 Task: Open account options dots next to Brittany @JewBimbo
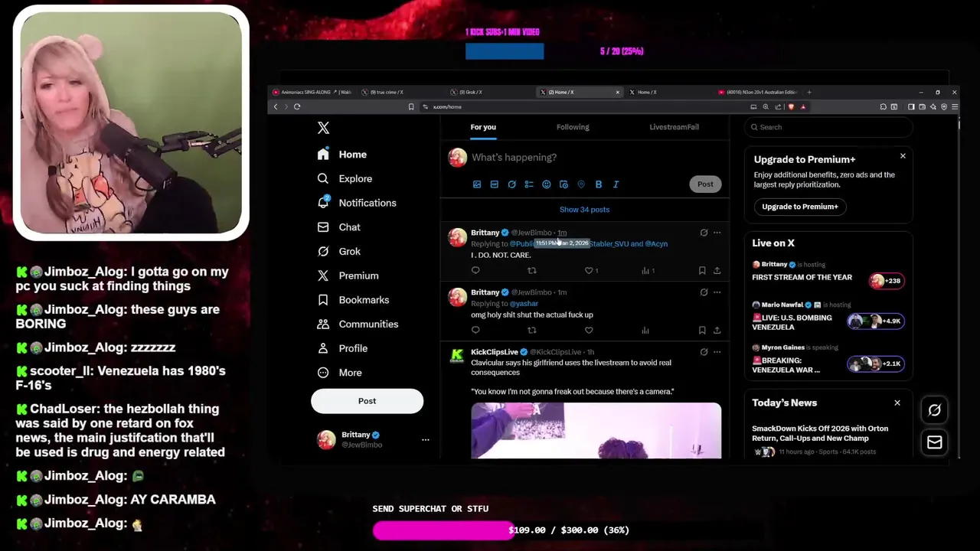click(x=425, y=440)
